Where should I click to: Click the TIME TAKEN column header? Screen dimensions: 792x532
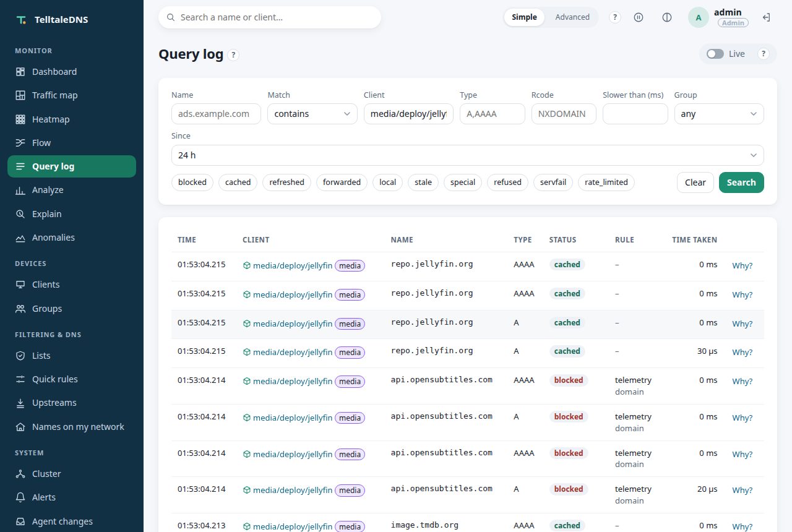click(x=695, y=240)
